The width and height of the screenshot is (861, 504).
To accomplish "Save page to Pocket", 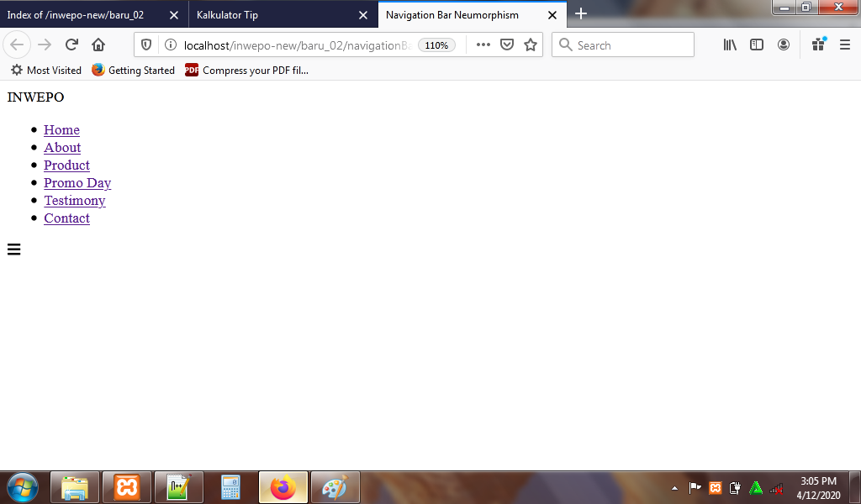I will [507, 45].
